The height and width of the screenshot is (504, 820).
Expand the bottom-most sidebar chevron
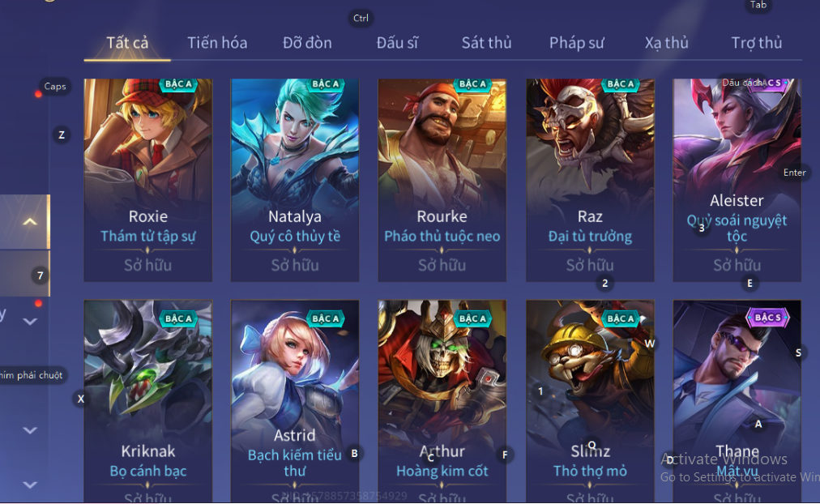30,485
